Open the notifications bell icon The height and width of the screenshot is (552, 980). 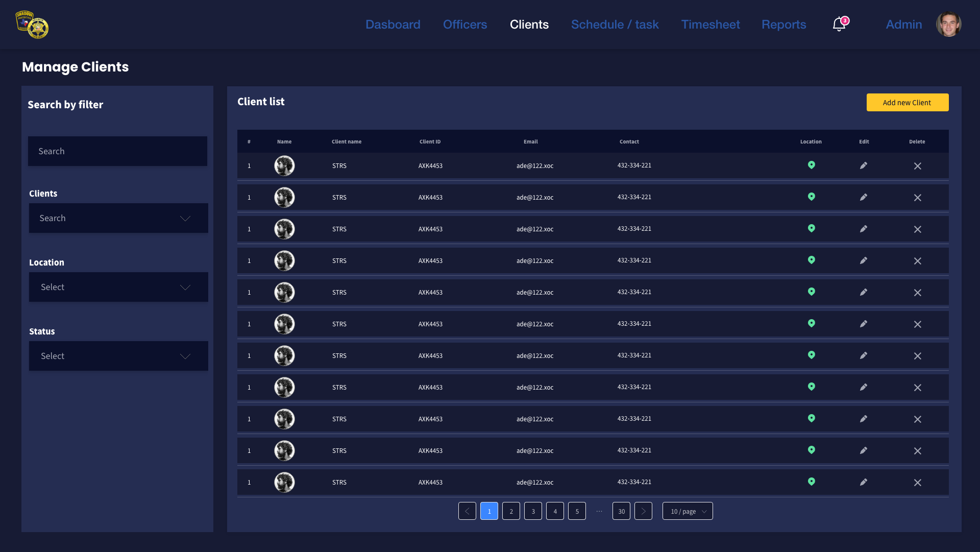click(x=839, y=24)
